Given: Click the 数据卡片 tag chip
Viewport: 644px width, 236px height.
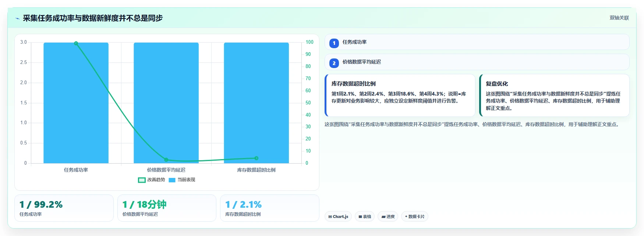Looking at the screenshot, I should [x=414, y=217].
